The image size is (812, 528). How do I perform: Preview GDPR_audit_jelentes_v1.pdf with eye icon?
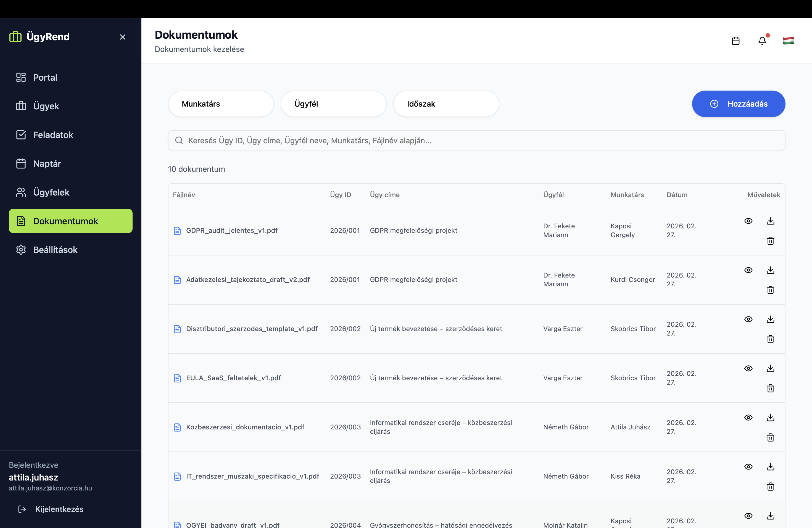pyautogui.click(x=748, y=221)
